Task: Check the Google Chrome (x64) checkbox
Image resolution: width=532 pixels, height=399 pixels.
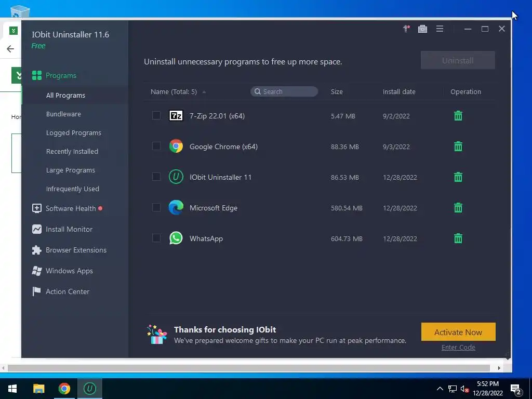Action: point(156,146)
